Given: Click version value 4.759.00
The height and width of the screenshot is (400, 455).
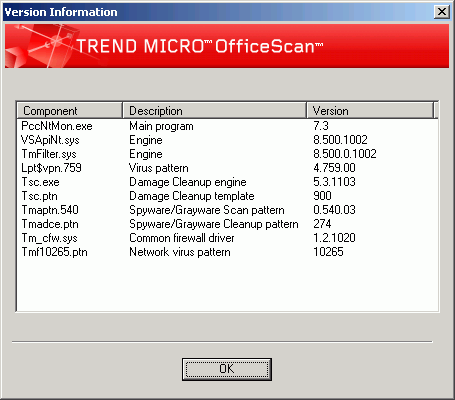Looking at the screenshot, I should point(334,168).
